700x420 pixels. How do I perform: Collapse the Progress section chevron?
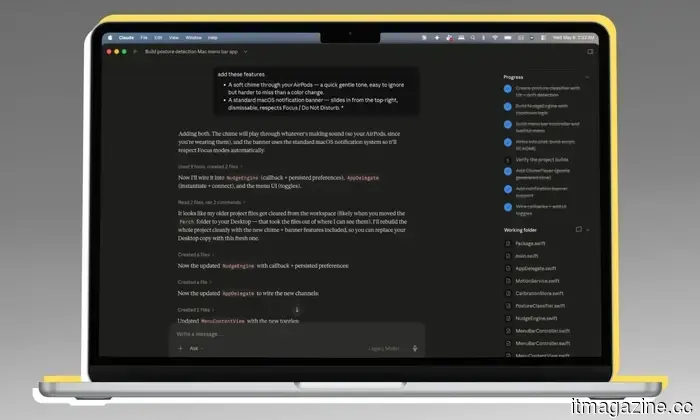tap(587, 77)
